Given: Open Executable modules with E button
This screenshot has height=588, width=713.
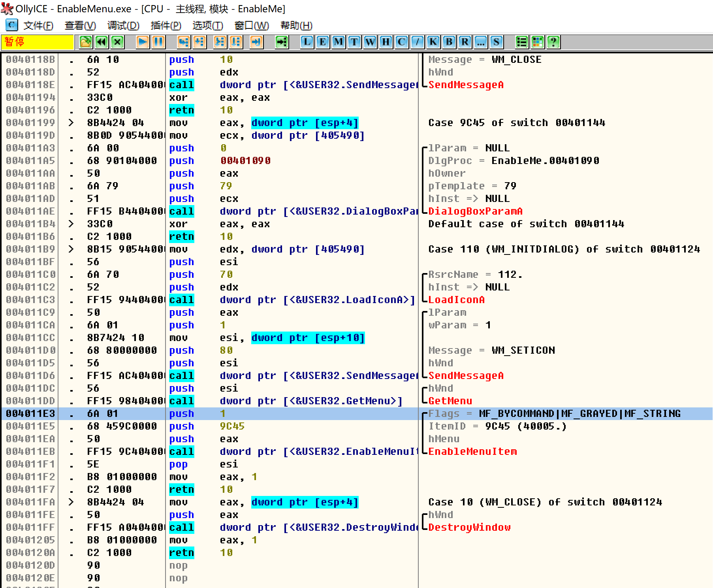Looking at the screenshot, I should click(323, 42).
